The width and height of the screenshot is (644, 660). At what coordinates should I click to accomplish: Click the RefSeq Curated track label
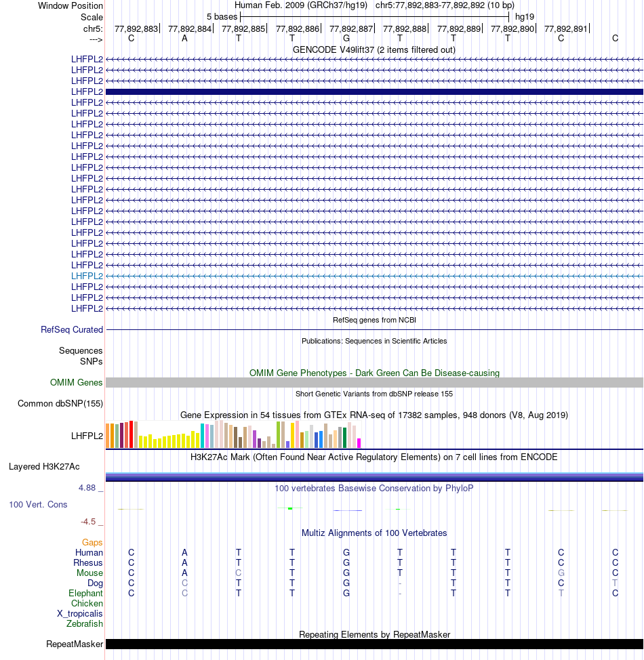(x=72, y=329)
